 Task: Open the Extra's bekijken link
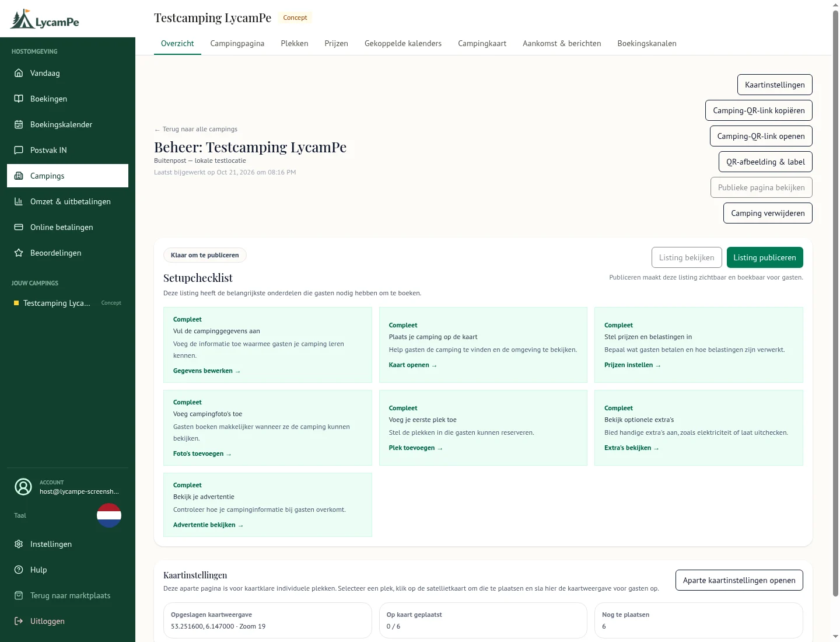click(632, 448)
